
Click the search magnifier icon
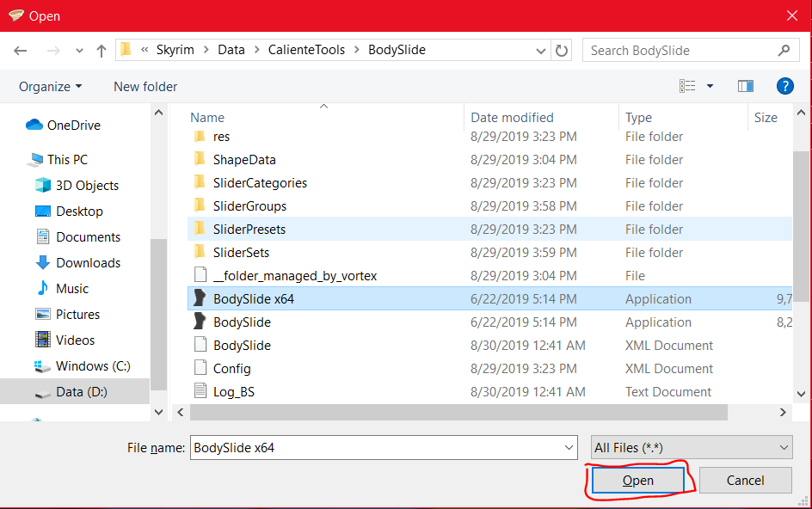tap(784, 50)
